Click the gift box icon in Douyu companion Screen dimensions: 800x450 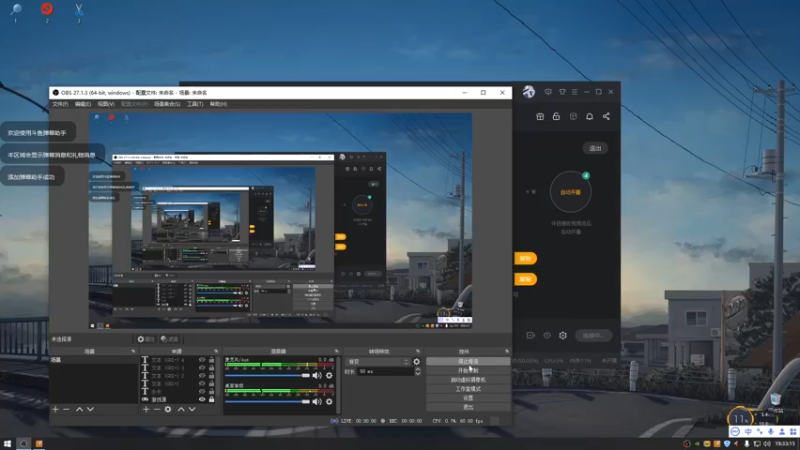click(540, 116)
